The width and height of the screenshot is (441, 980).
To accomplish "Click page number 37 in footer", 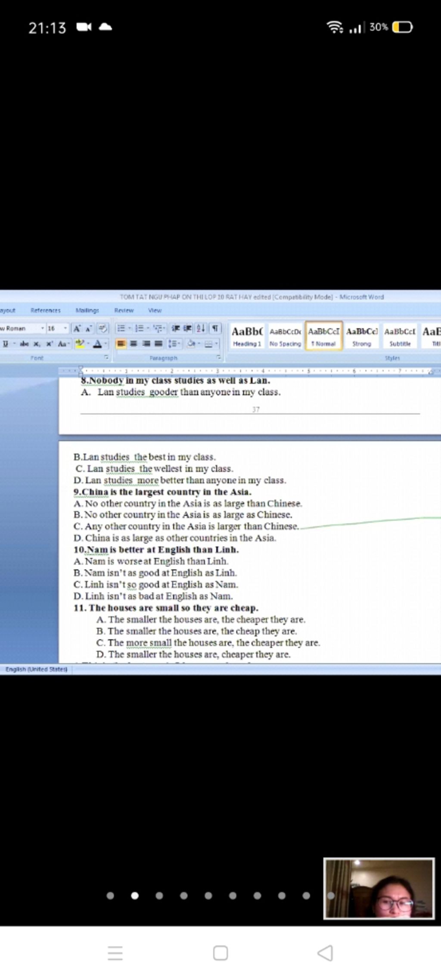I will [x=256, y=410].
